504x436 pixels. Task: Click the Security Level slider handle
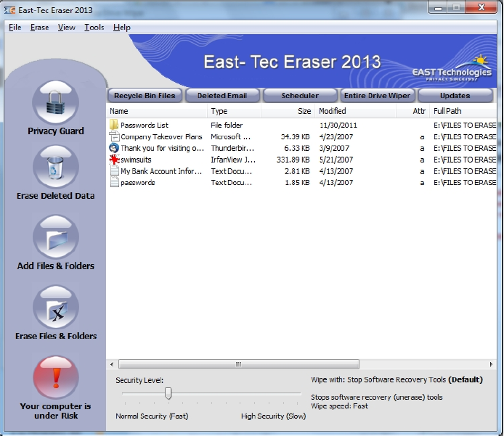coord(168,393)
